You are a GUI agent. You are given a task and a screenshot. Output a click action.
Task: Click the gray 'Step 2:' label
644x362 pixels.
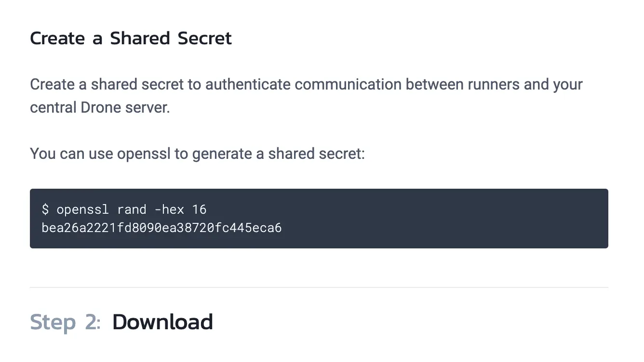(65, 322)
